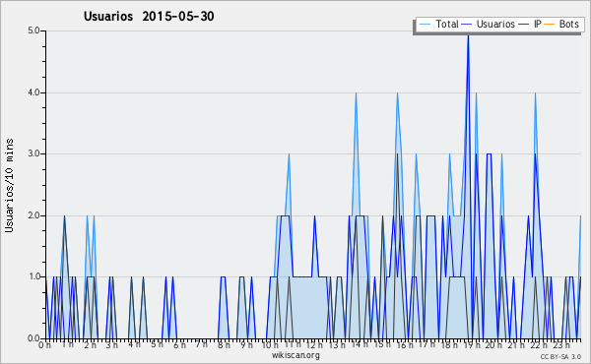Select the 'Usuarios' legend entry
The height and width of the screenshot is (364, 591).
495,24
